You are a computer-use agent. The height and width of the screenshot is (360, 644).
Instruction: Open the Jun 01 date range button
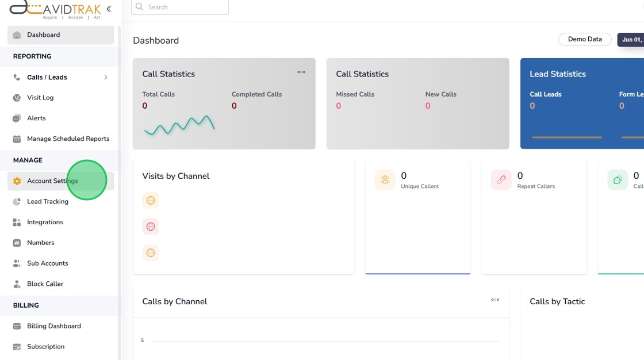point(631,40)
